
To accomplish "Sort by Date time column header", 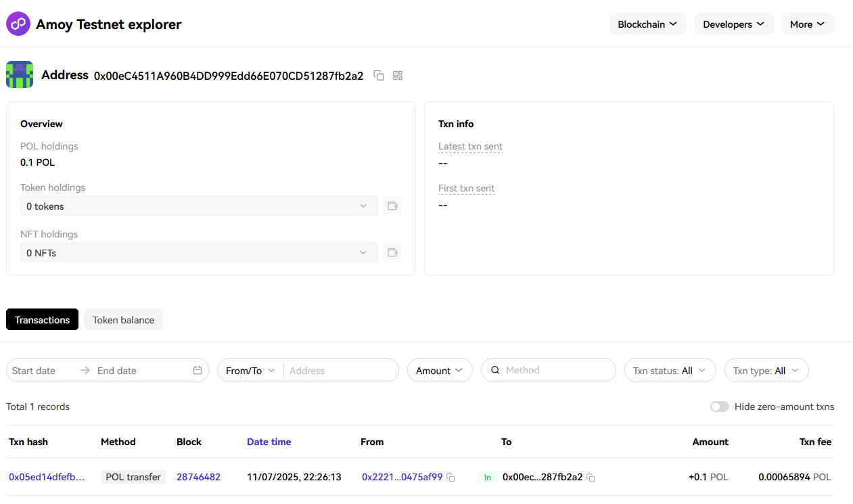I will (x=269, y=442).
